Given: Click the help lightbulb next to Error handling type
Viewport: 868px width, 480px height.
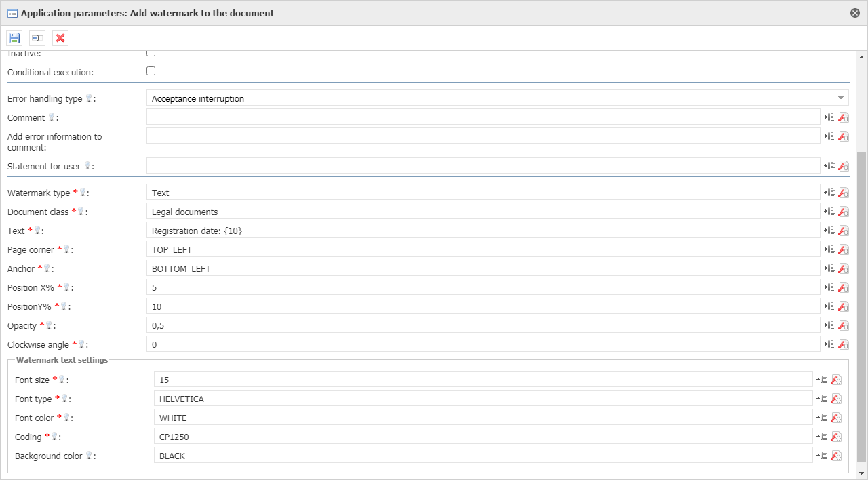Looking at the screenshot, I should (88, 98).
